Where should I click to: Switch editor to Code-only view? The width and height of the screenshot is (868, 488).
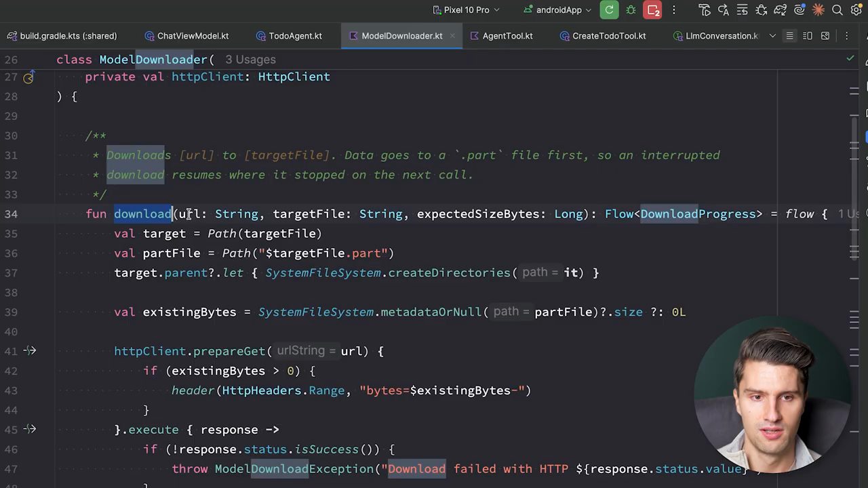pyautogui.click(x=789, y=36)
